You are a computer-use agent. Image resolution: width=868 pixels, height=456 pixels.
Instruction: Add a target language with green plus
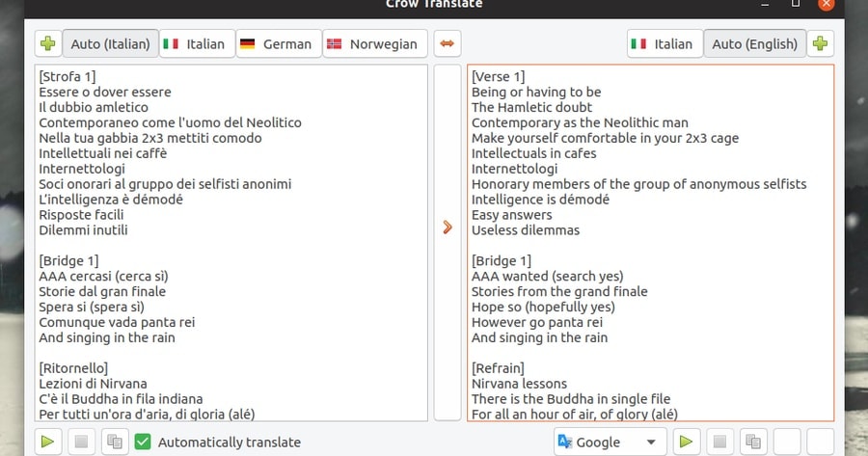point(821,43)
